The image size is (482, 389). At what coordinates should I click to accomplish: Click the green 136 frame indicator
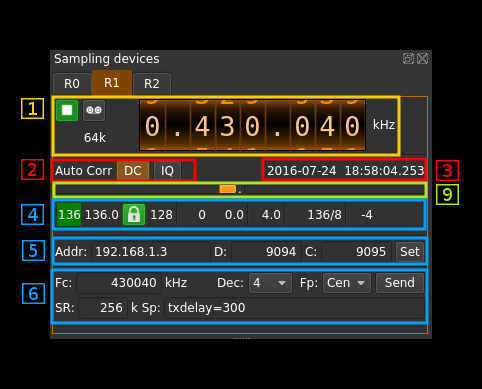click(x=69, y=215)
